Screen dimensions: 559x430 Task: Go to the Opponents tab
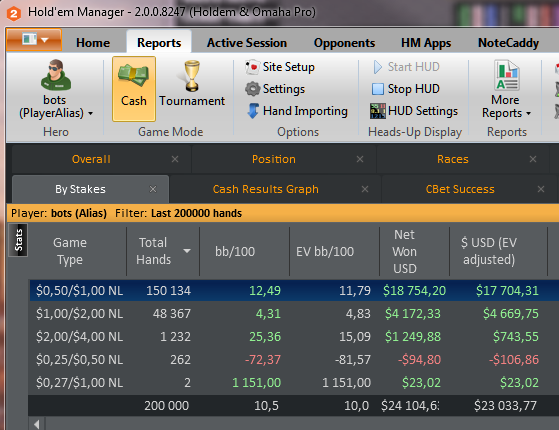pyautogui.click(x=344, y=43)
